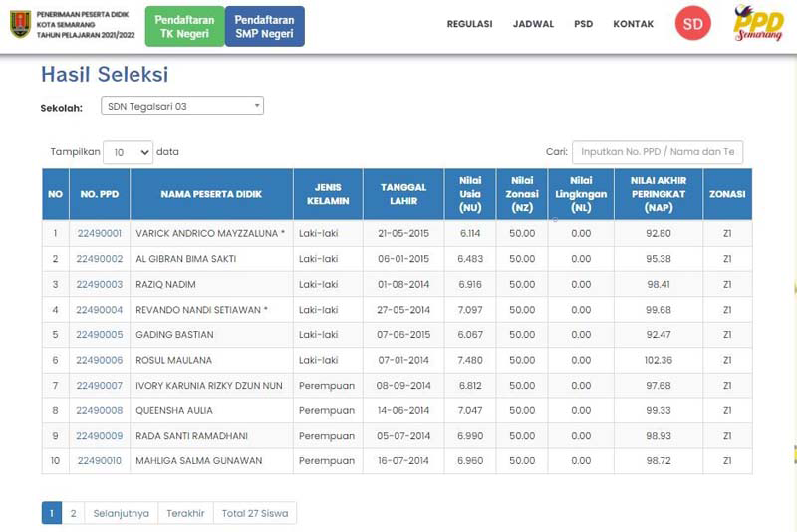Image resolution: width=797 pixels, height=532 pixels.
Task: Click the red SD circle icon
Action: point(692,24)
